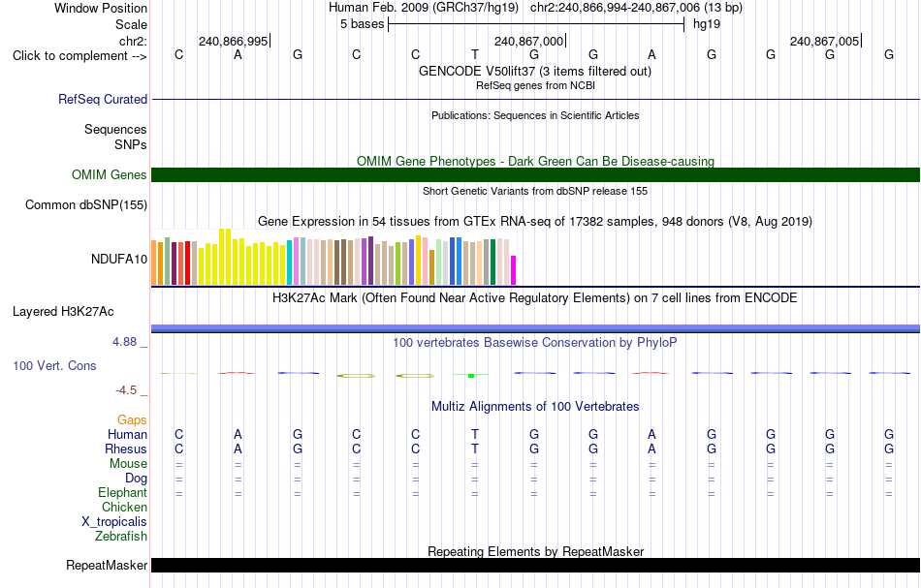Click 'Repeating Elements by RepeatMasker' title
921x588 pixels.
[x=535, y=551]
